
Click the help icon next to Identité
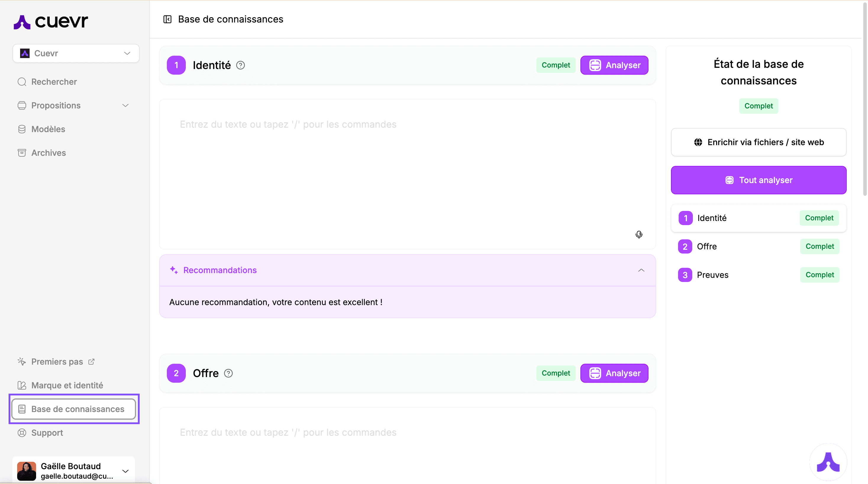point(240,65)
